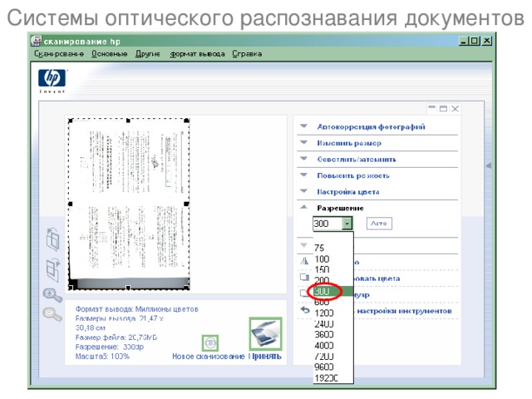Image resolution: width=532 pixels, height=399 pixels.
Task: Select 150 in resolution list
Action: 322,269
